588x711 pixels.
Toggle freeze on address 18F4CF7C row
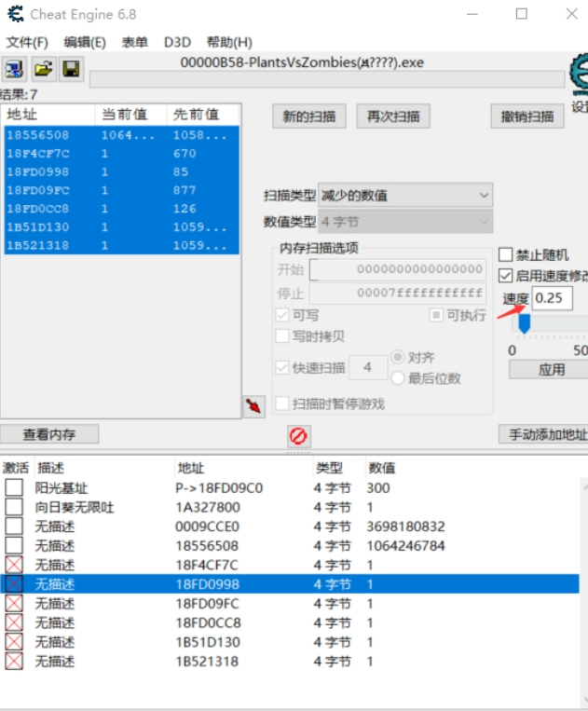point(14,565)
